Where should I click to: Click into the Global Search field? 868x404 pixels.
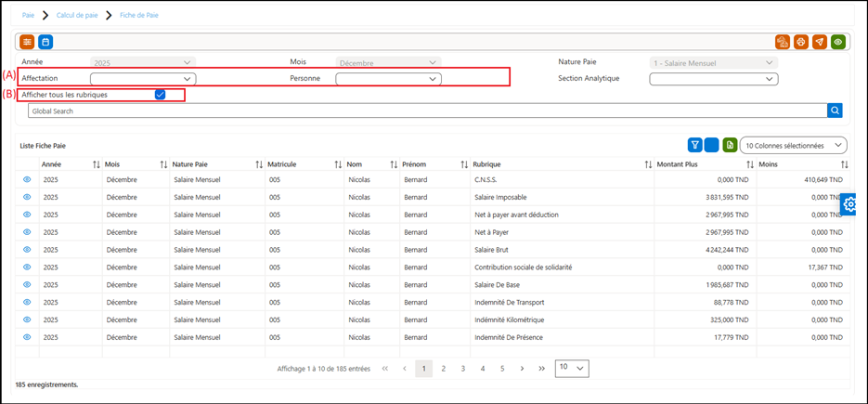[x=427, y=111]
